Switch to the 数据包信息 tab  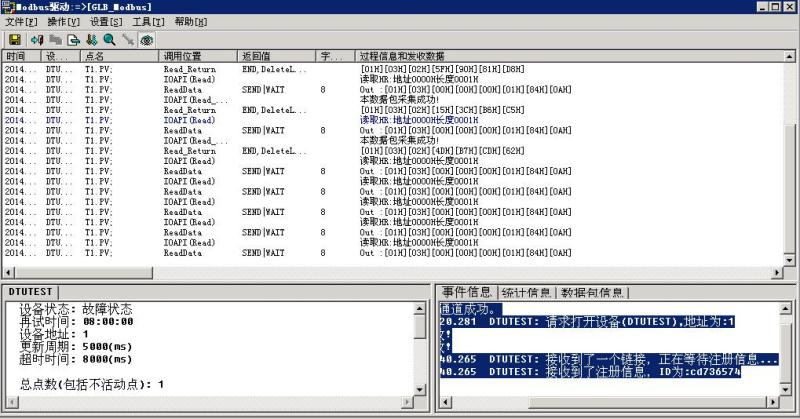pos(592,292)
